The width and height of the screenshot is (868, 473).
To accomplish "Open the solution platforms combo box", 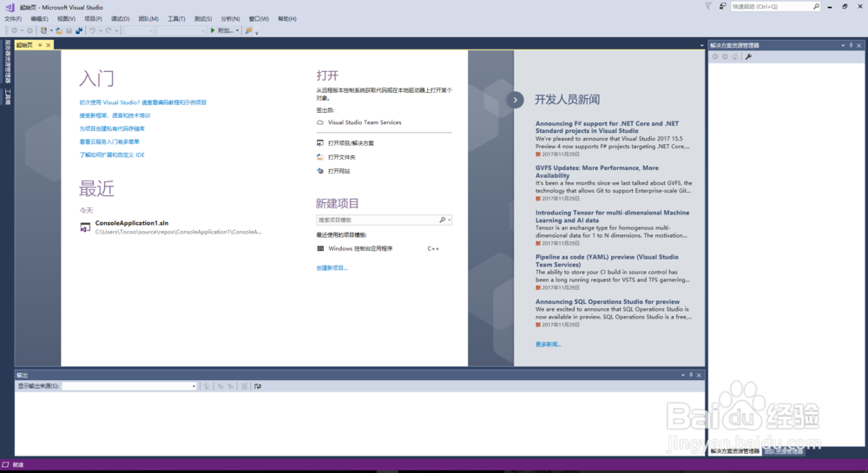I will (181, 30).
